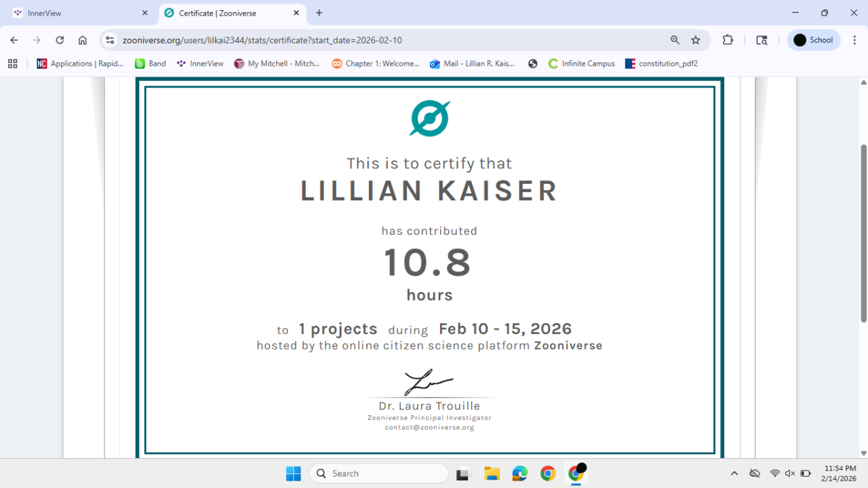Open the tab search side panel icon
The height and width of the screenshot is (488, 868).
point(762,40)
